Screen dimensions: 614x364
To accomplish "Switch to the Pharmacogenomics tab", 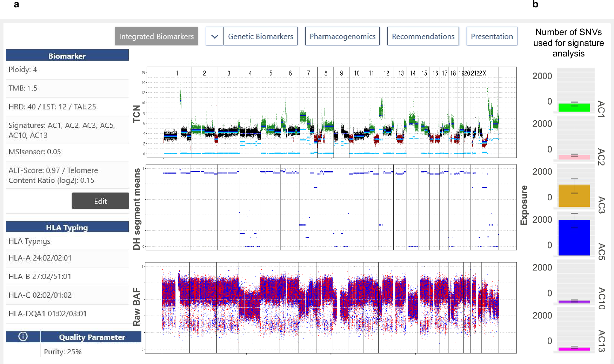I will click(x=342, y=36).
